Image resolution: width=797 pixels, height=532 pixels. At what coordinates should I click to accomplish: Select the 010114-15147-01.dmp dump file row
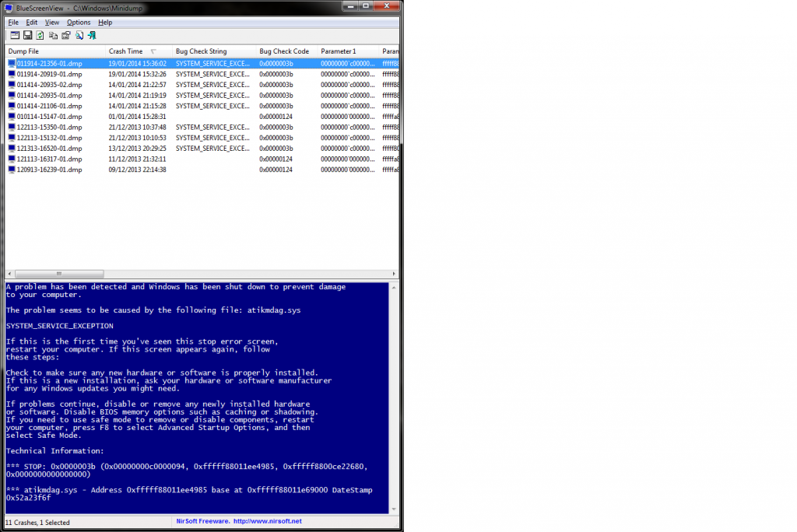pyautogui.click(x=49, y=117)
